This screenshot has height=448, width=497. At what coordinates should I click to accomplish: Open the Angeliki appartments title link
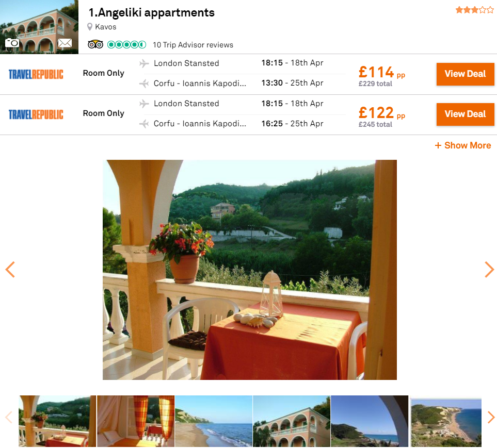(x=152, y=13)
